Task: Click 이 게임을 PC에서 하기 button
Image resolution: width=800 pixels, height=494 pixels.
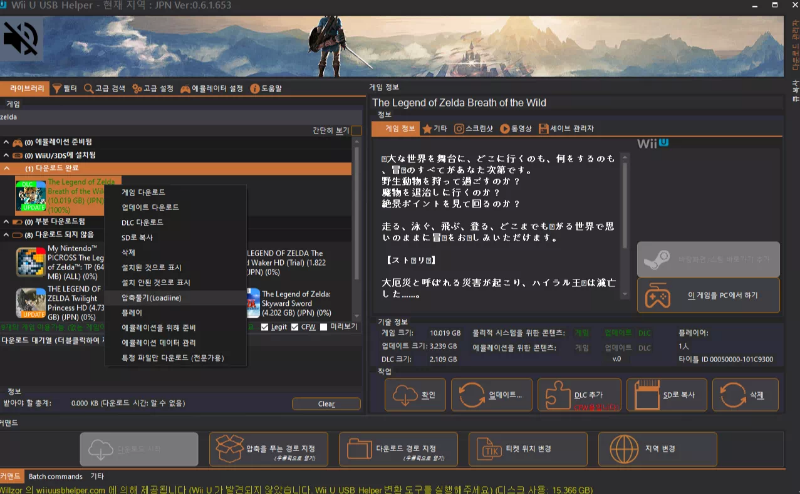Action: [x=708, y=295]
